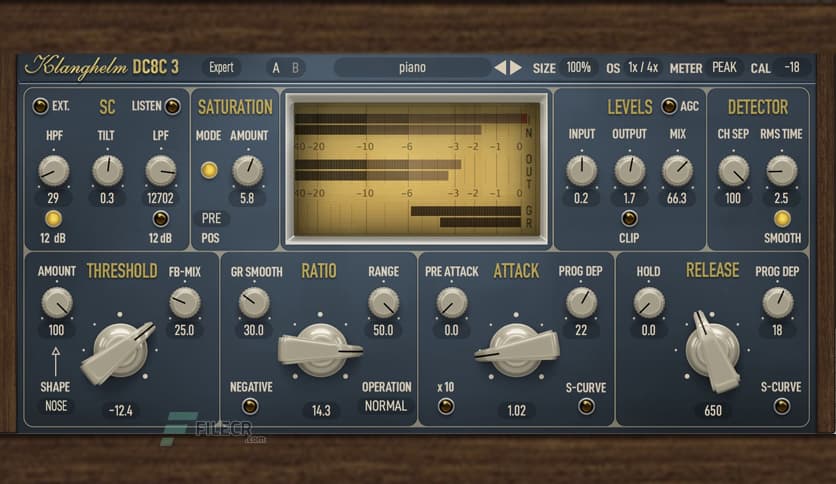Click the PRE ATTACK knob
Image resolution: width=836 pixels, height=484 pixels.
[452, 302]
